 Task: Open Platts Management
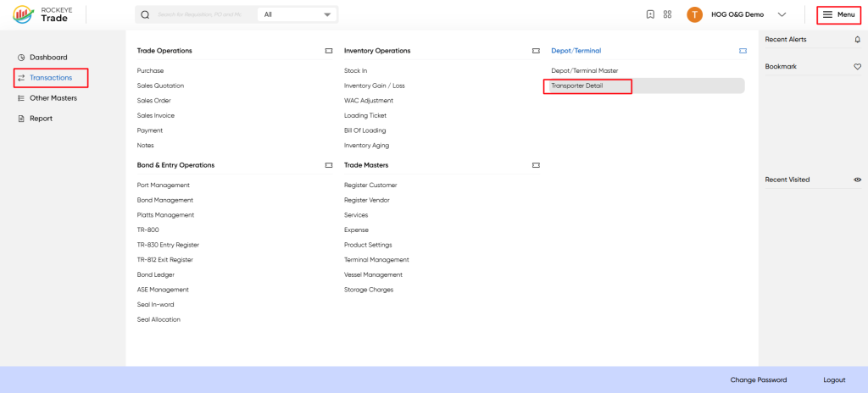165,215
